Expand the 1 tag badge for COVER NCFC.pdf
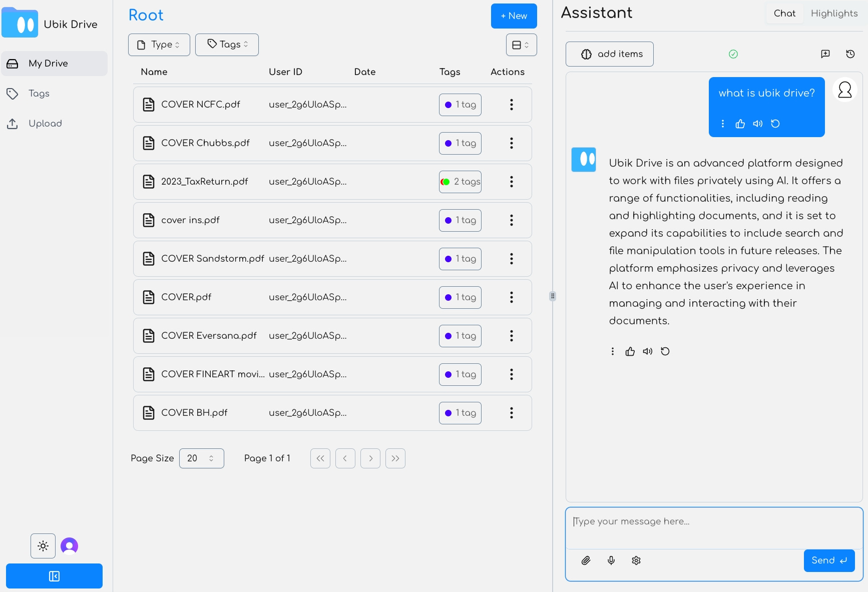The width and height of the screenshot is (868, 592). (461, 105)
